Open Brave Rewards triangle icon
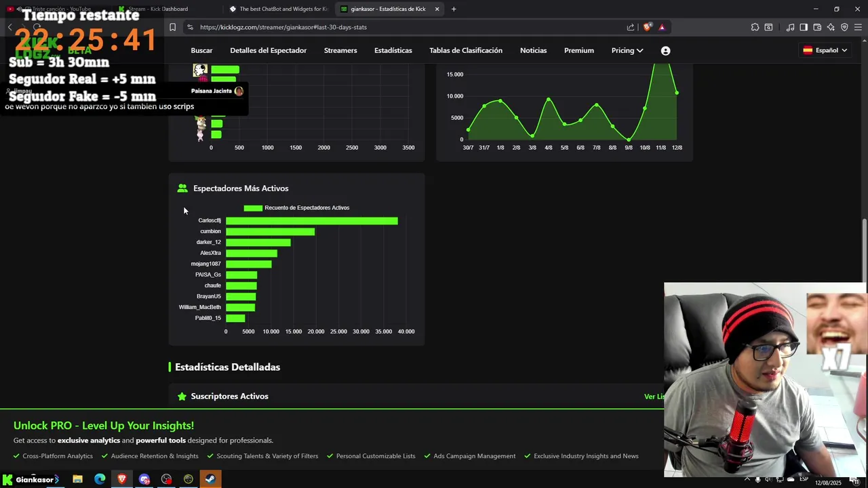The height and width of the screenshot is (488, 868). [662, 27]
